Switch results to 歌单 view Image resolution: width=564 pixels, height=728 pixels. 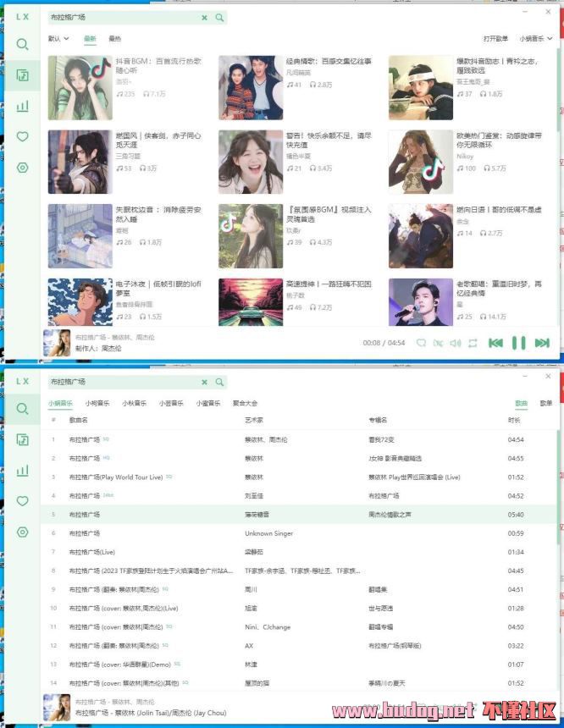coord(546,404)
